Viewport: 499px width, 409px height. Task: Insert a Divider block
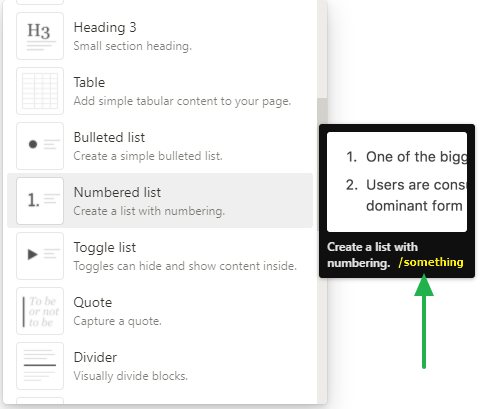coord(160,366)
